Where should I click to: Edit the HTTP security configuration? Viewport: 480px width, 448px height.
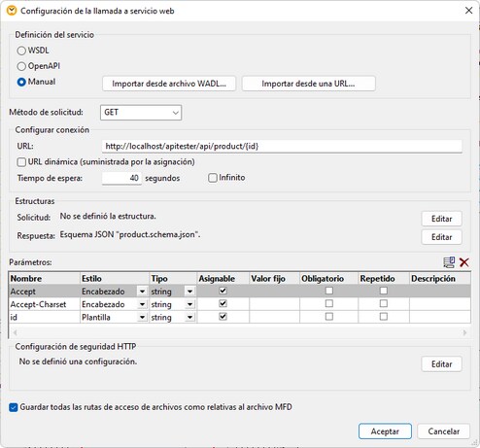coord(441,364)
